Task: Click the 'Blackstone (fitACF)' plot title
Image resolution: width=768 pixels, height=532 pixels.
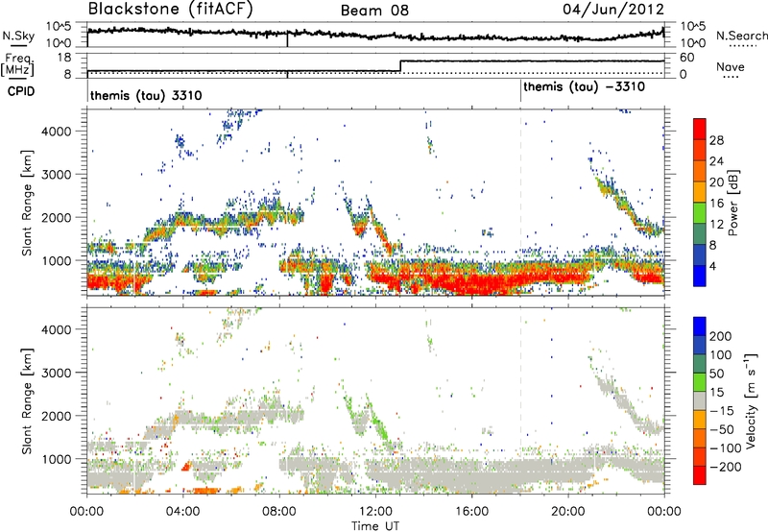Action: 171,10
